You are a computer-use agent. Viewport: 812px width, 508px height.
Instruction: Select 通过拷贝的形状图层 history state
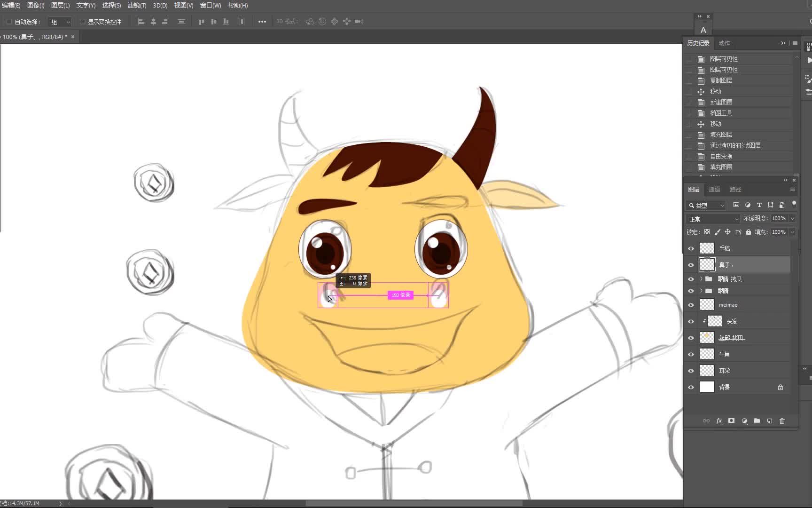[740, 145]
